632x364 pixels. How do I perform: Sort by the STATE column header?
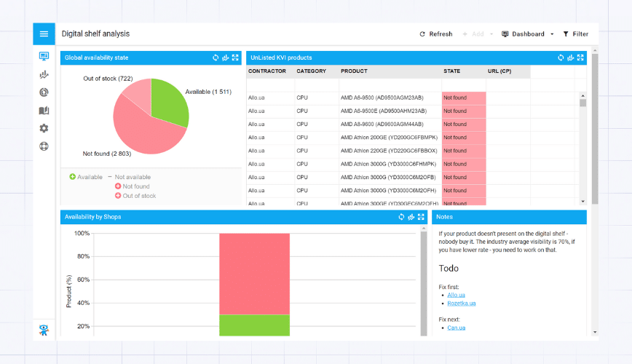(x=451, y=71)
